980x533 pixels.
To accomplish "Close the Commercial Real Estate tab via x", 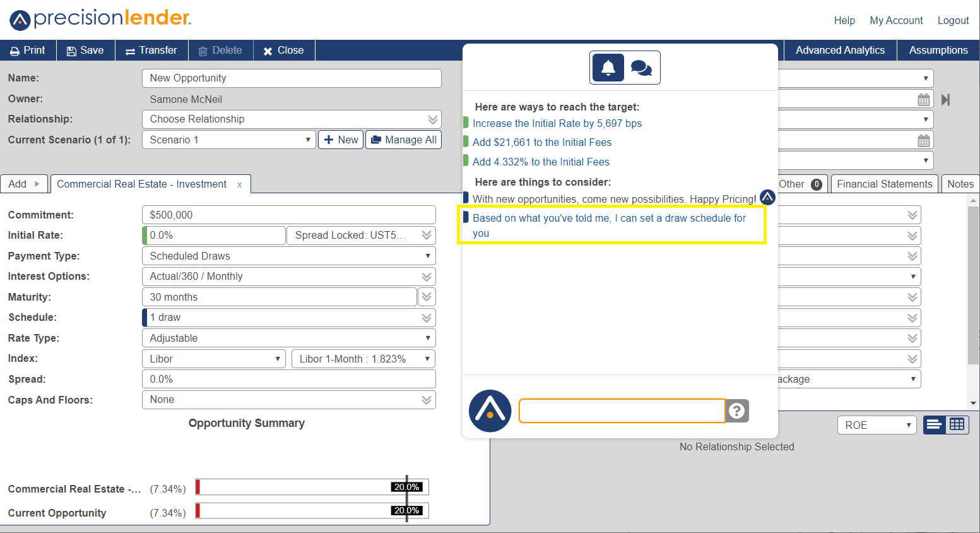I will [240, 185].
